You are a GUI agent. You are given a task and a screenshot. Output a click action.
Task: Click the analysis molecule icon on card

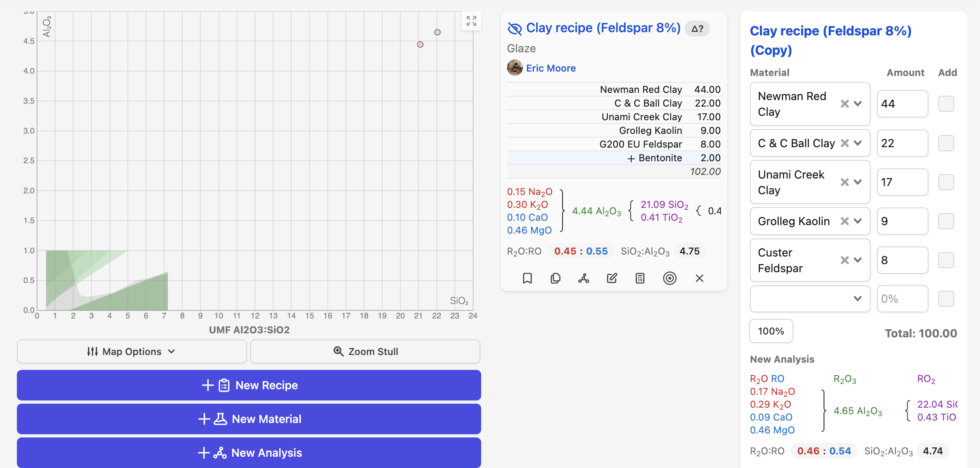[583, 278]
